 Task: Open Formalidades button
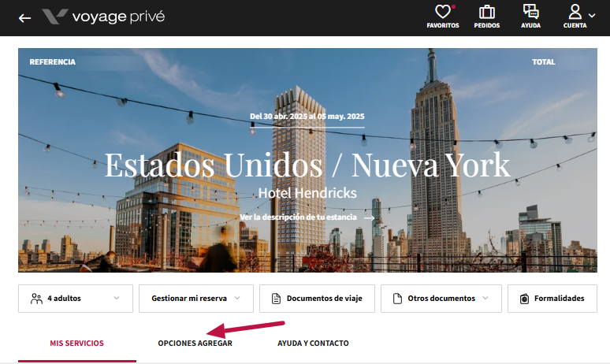click(x=552, y=299)
